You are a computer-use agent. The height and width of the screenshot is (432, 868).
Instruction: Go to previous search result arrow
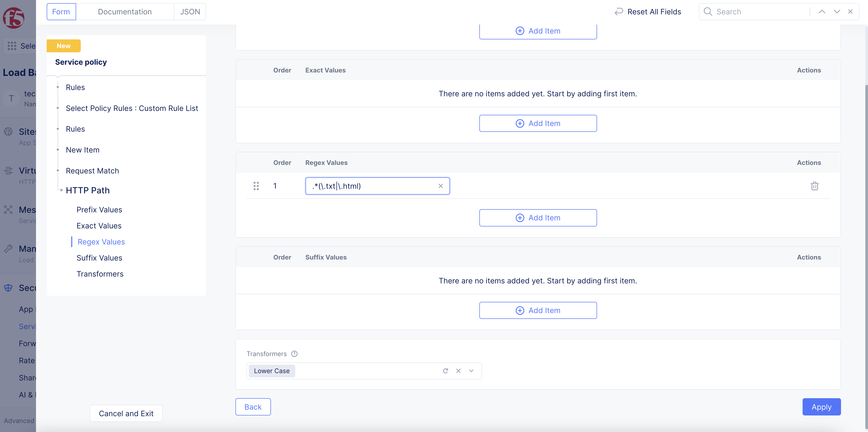(x=822, y=12)
